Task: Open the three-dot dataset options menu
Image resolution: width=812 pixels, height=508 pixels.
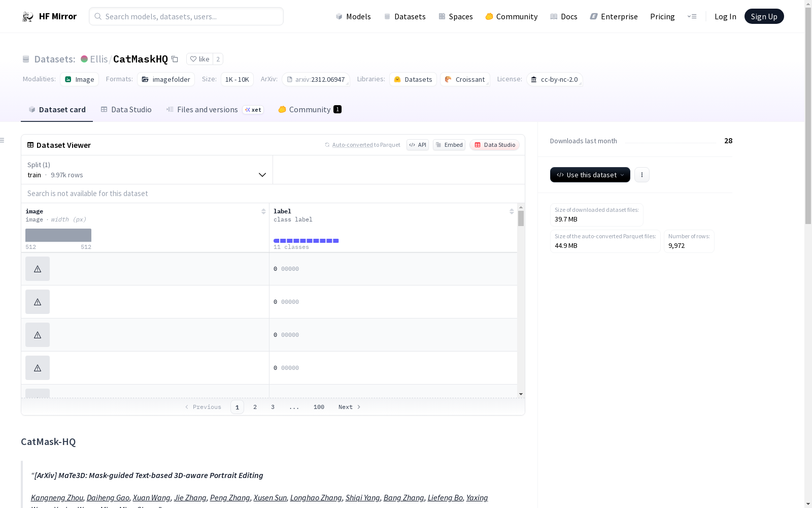Action: [x=642, y=175]
